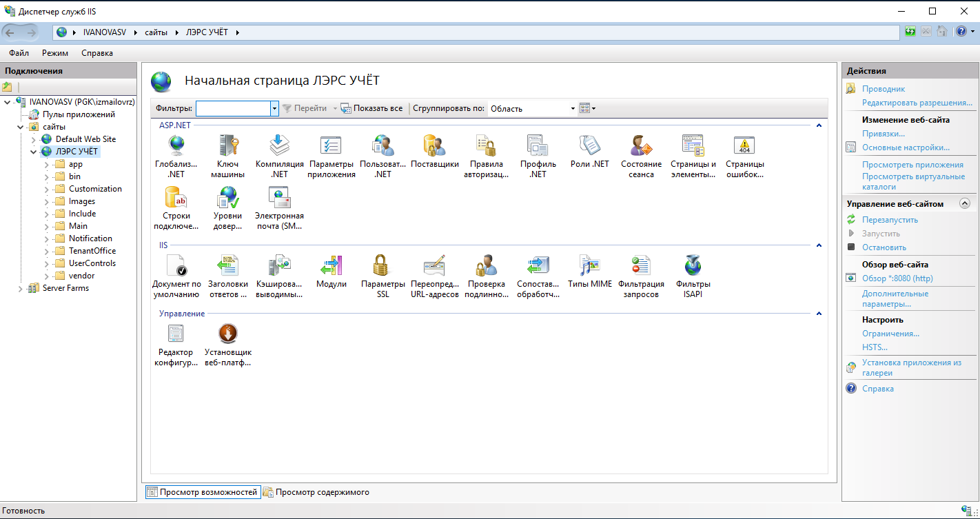Open Правила авторизации feature icon
This screenshot has width=980, height=519.
tap(487, 145)
